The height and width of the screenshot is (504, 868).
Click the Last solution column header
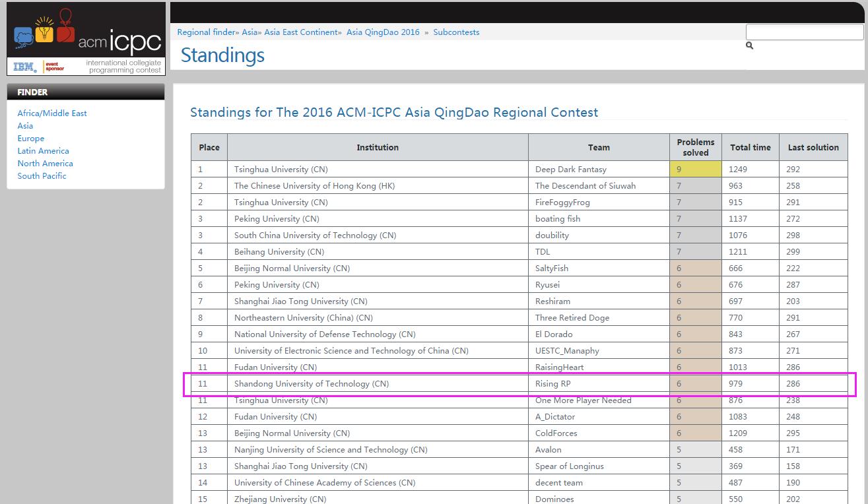(x=813, y=147)
